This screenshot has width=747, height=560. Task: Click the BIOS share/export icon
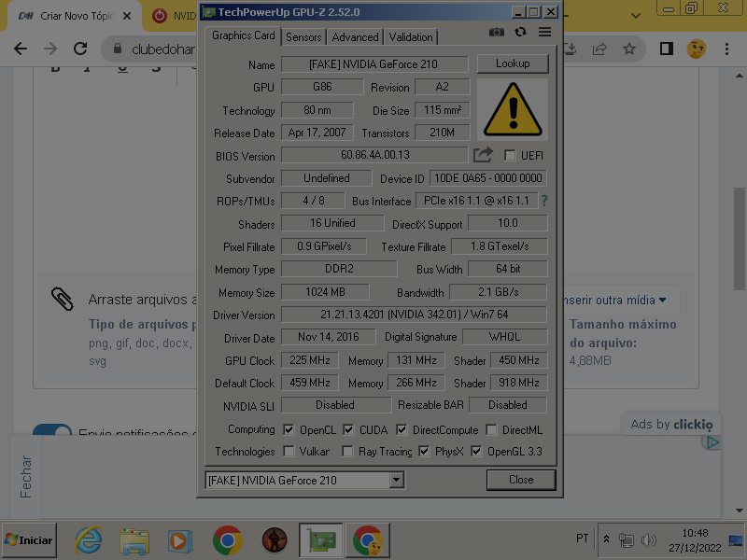pos(483,155)
